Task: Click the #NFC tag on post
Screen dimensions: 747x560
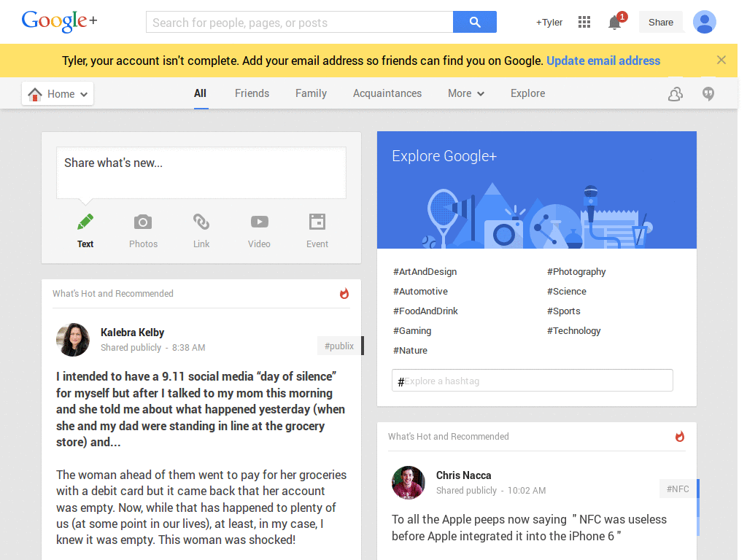Action: pos(678,489)
